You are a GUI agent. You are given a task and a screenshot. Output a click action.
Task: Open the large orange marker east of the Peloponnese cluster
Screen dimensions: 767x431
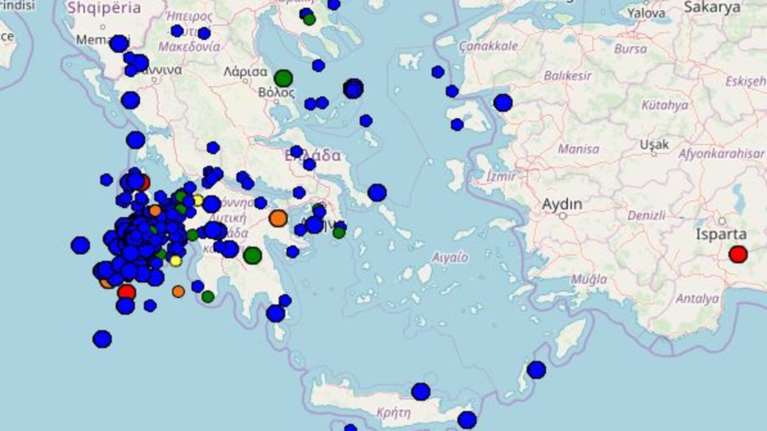[278, 218]
